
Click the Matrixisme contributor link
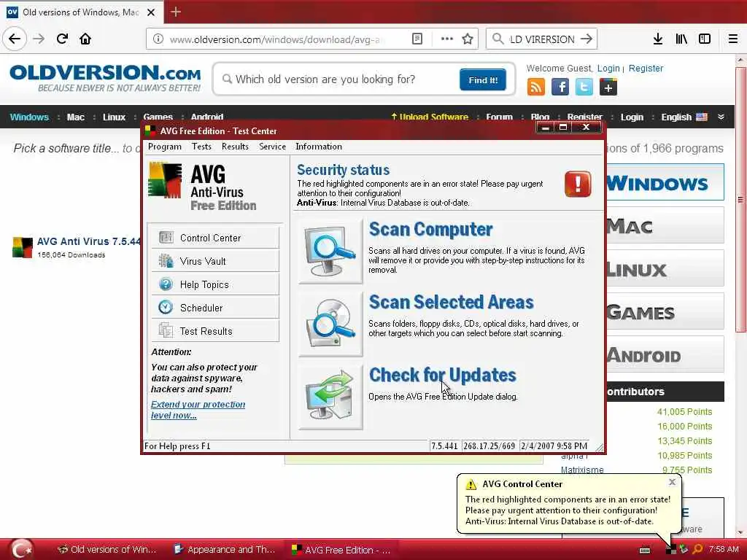pos(582,470)
